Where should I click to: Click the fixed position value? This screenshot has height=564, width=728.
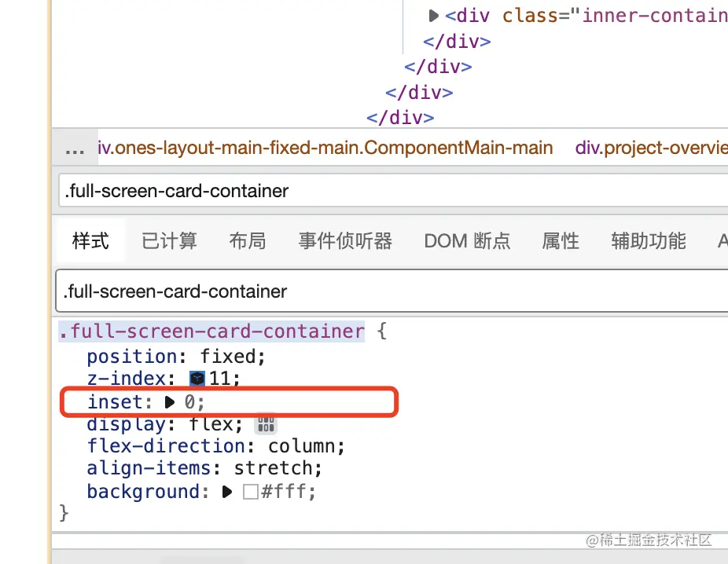click(228, 357)
